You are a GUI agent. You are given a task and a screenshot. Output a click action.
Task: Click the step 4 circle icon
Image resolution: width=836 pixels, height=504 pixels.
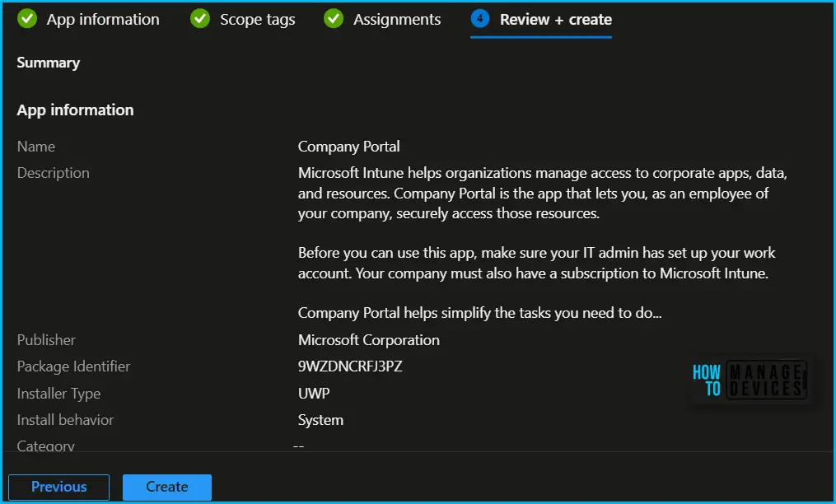[480, 19]
